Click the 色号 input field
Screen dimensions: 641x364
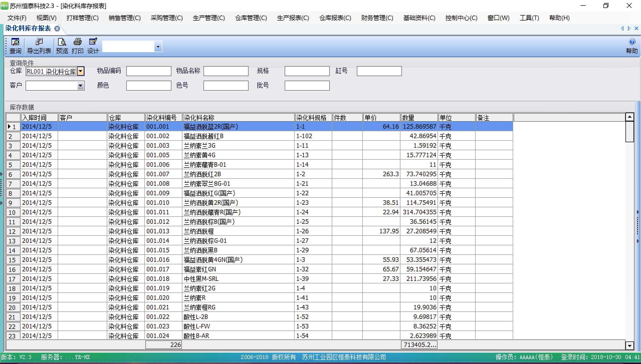coord(226,86)
